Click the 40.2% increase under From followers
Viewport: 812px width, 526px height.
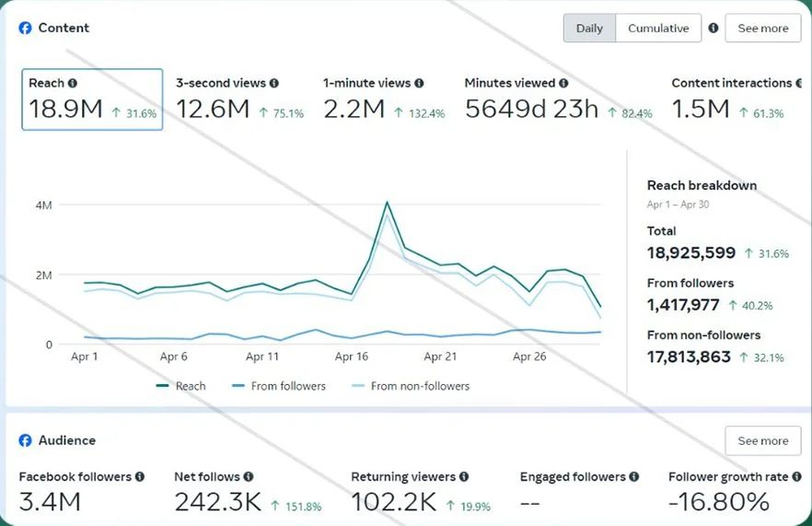click(751, 306)
